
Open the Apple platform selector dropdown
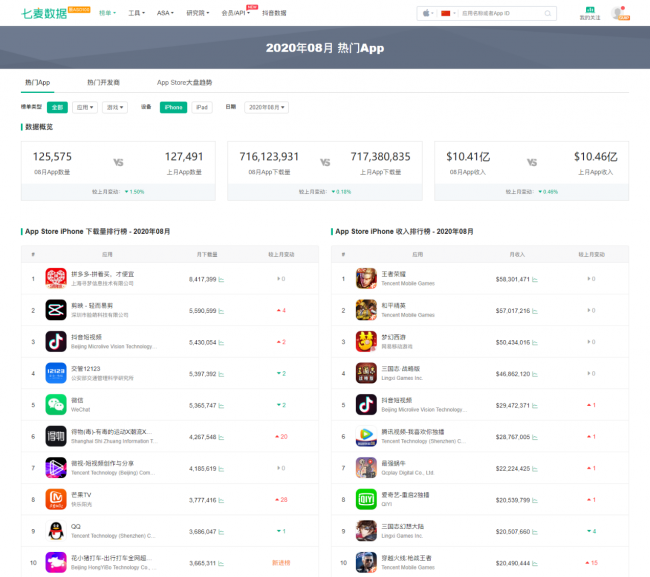(428, 13)
